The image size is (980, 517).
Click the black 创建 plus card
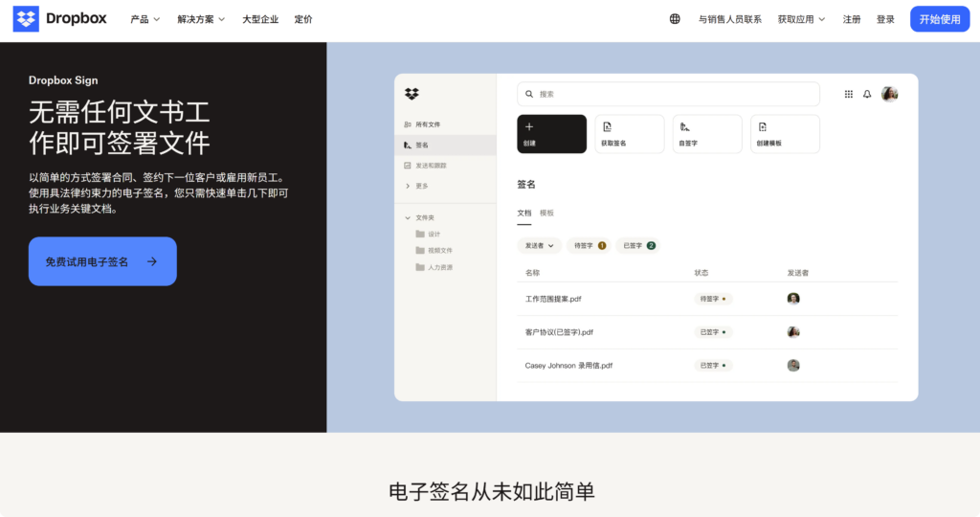pyautogui.click(x=551, y=134)
